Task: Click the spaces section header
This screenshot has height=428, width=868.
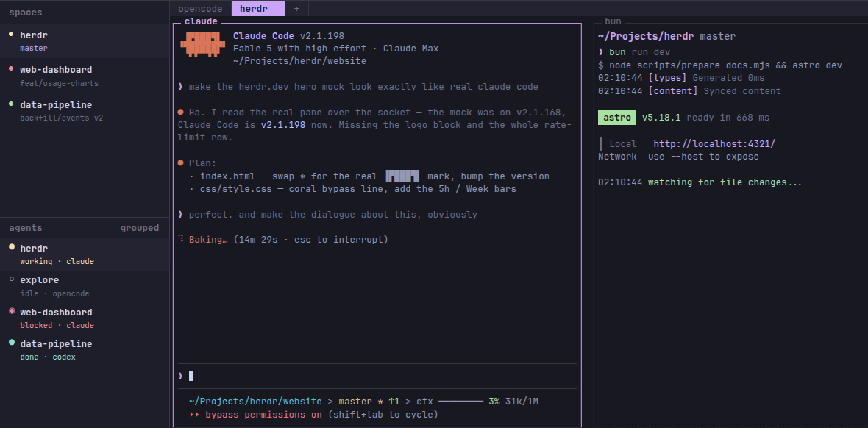Action: coord(26,13)
